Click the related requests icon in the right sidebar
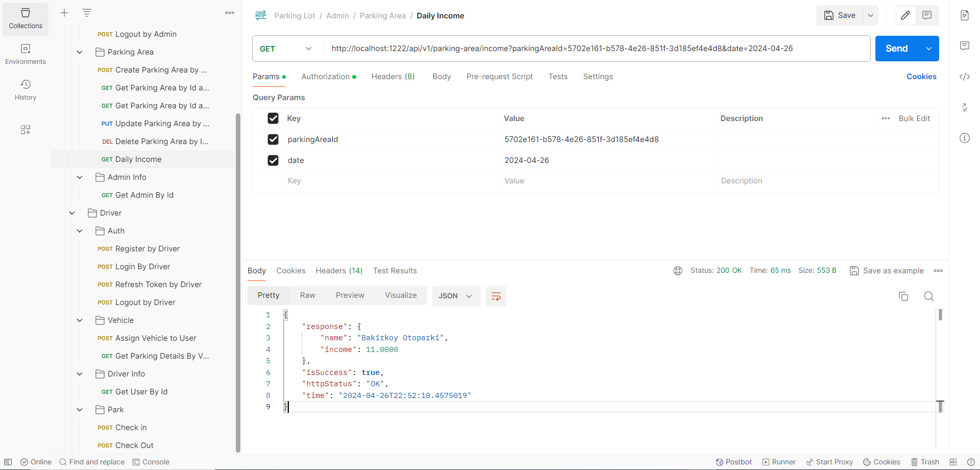The width and height of the screenshot is (980, 470). coord(965,107)
